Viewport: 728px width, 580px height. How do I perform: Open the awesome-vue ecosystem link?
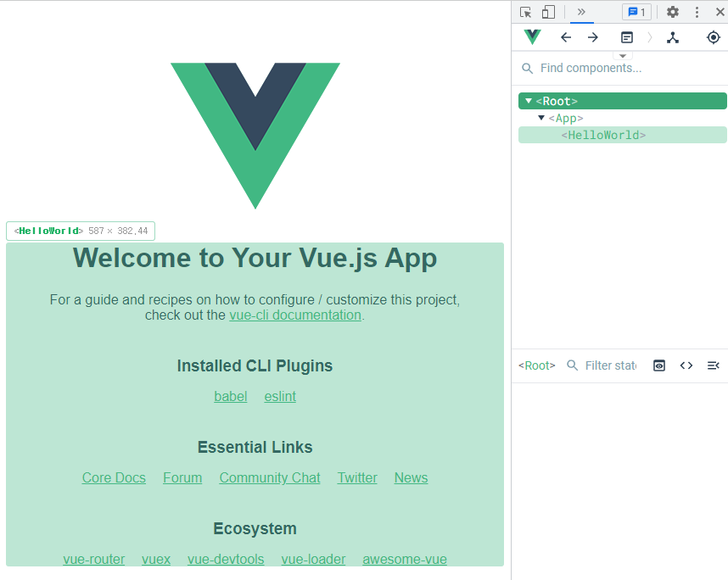click(x=405, y=559)
